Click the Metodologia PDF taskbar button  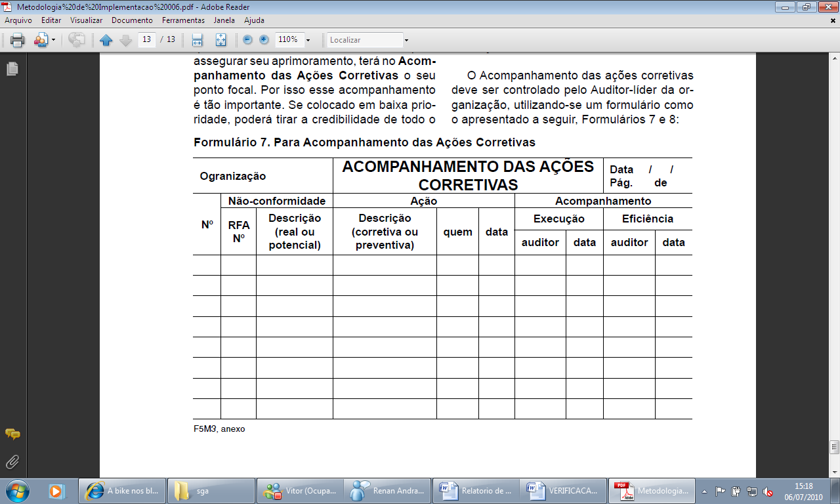tap(653, 491)
